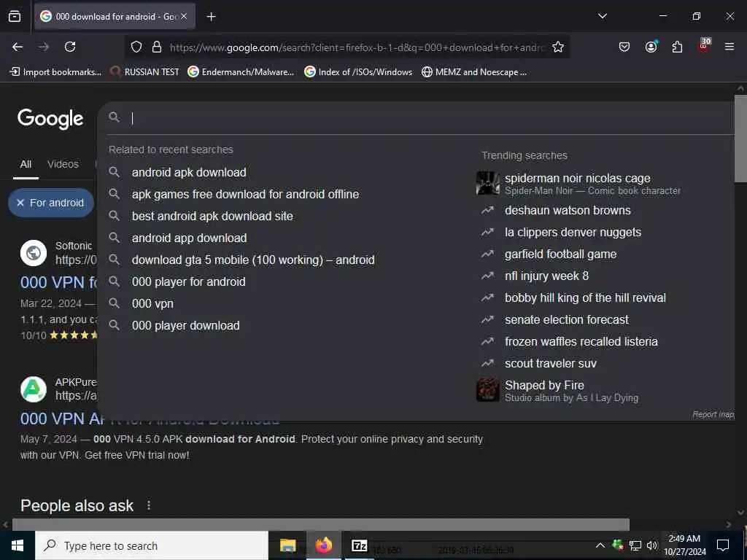The width and height of the screenshot is (747, 560).
Task: Go forward with the forward arrow
Action: [44, 47]
